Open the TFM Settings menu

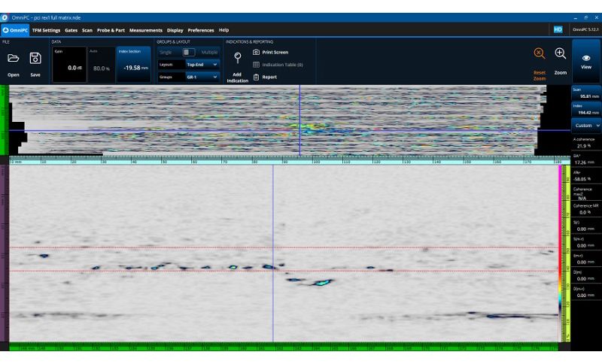pyautogui.click(x=46, y=30)
